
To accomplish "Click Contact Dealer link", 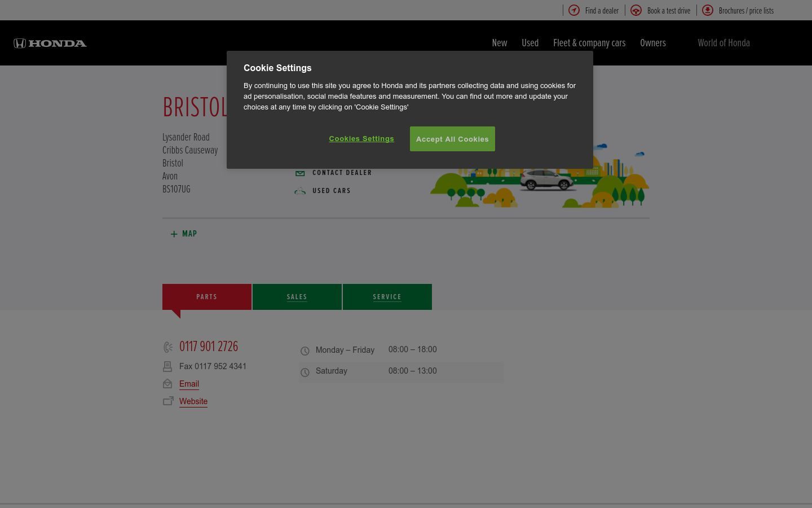I will coord(342,173).
